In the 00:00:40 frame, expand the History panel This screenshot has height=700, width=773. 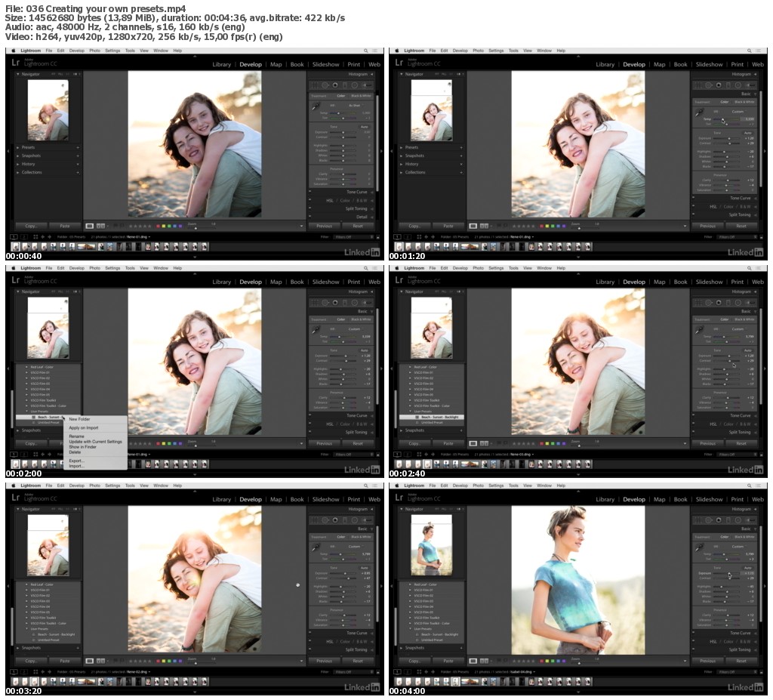18,165
